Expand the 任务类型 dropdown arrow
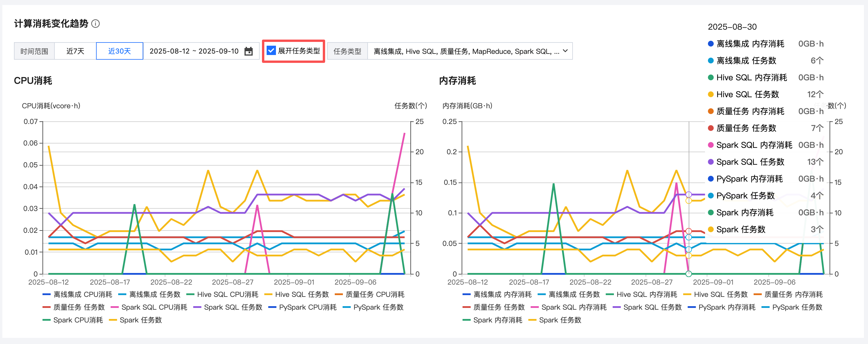Screen dimensions: 868x344 coord(565,51)
